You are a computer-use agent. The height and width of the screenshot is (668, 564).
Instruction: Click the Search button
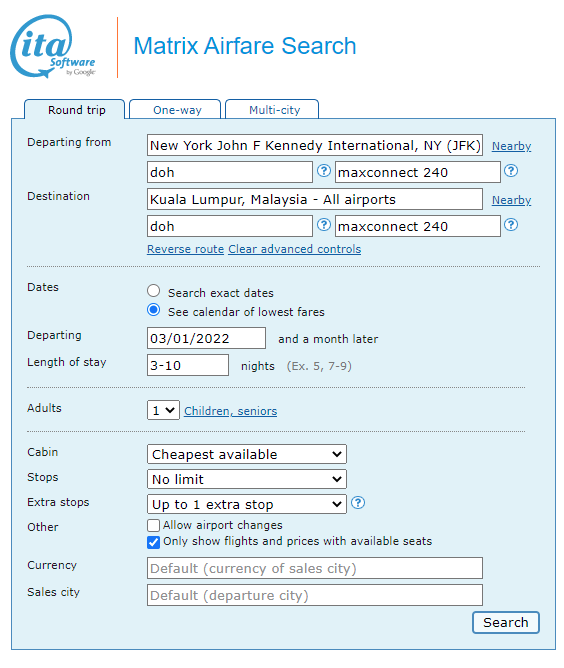click(x=506, y=622)
